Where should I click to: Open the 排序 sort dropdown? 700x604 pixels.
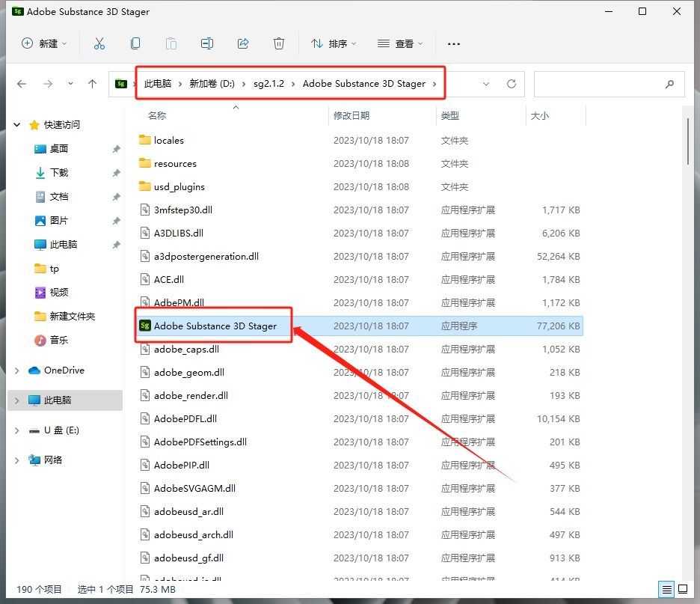[x=334, y=43]
